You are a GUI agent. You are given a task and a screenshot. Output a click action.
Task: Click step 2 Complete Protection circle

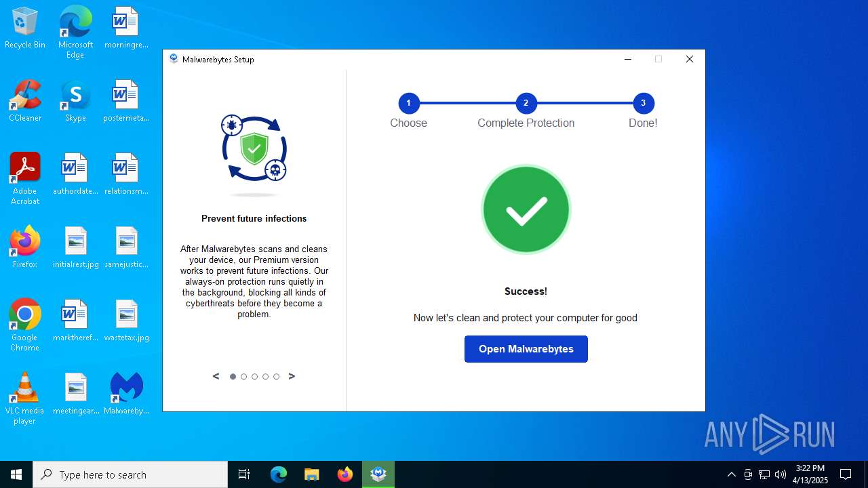coord(526,103)
